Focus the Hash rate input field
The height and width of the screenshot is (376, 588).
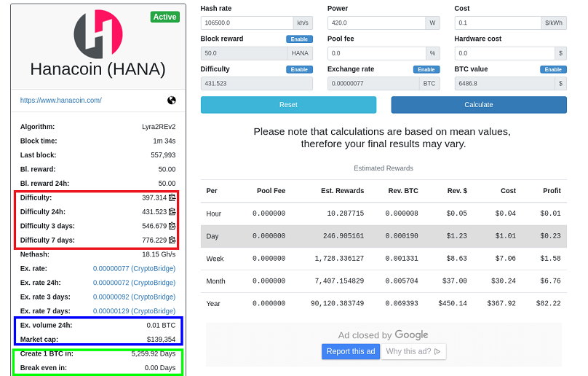247,23
